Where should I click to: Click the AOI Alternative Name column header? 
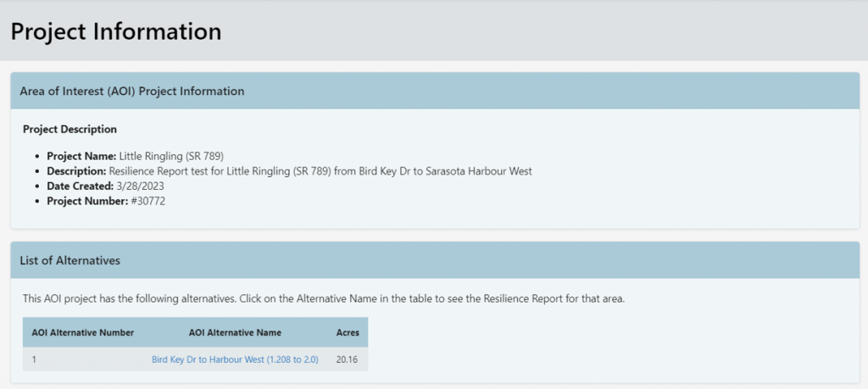[235, 332]
